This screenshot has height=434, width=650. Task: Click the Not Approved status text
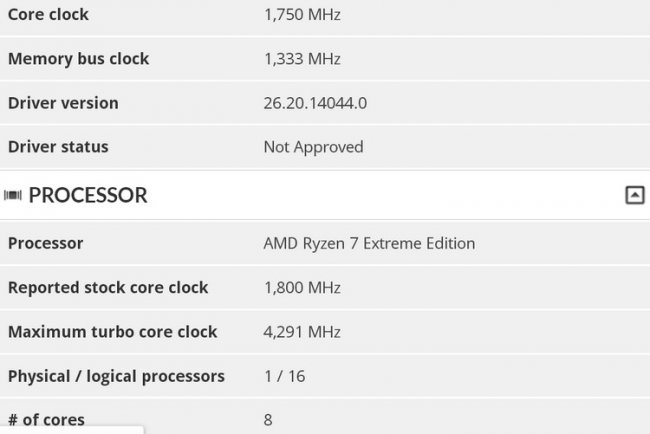[313, 147]
